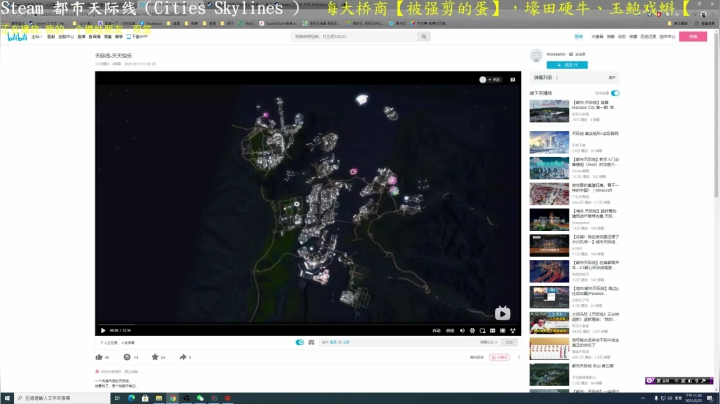Open second recommended video with city skyline thumbnail
720x404 pixels.
(549, 142)
